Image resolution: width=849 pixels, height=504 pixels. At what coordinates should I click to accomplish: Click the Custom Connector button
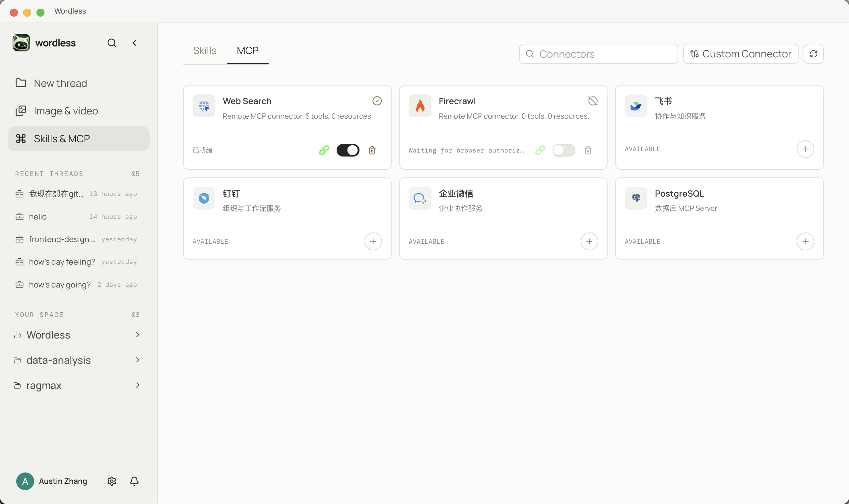point(741,54)
